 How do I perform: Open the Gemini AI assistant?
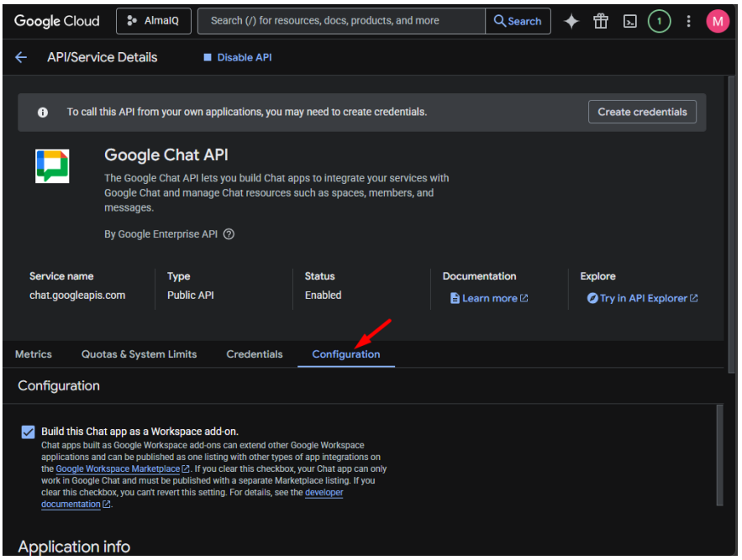[x=571, y=21]
